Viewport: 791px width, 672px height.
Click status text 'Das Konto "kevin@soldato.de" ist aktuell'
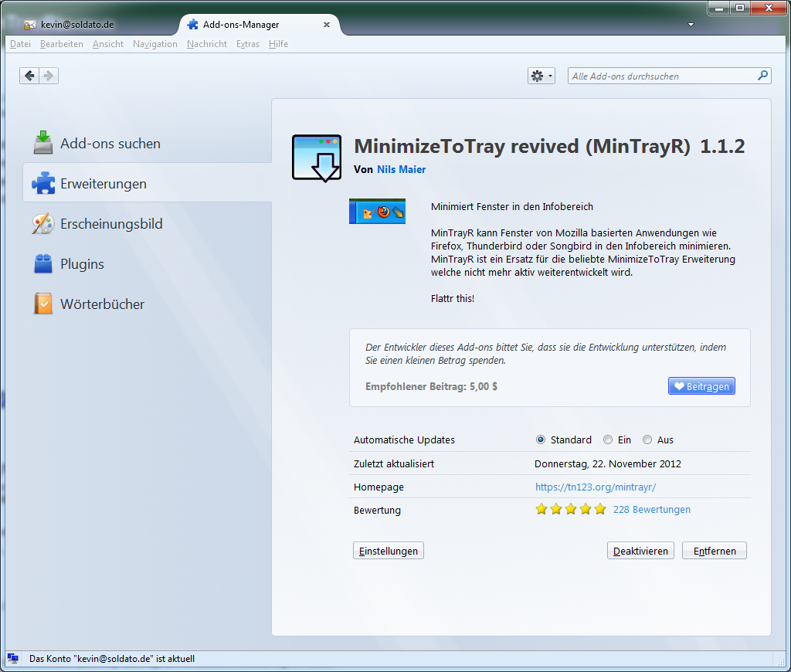pos(112,658)
